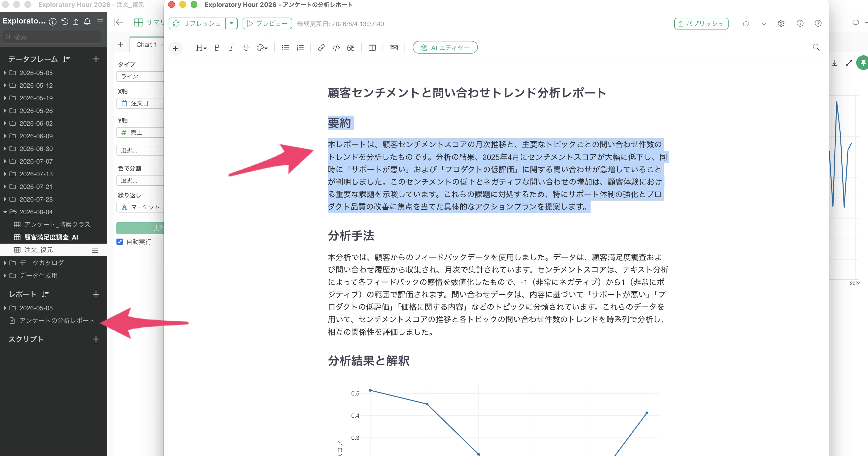Apply bold formatting
Image resolution: width=868 pixels, height=456 pixels.
click(217, 48)
